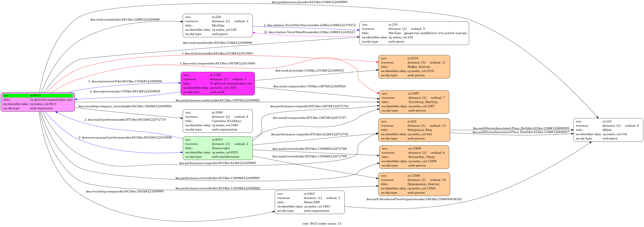644x227 pixels.
Task: Click the auth-work node oi:1550
Action: (218, 84)
